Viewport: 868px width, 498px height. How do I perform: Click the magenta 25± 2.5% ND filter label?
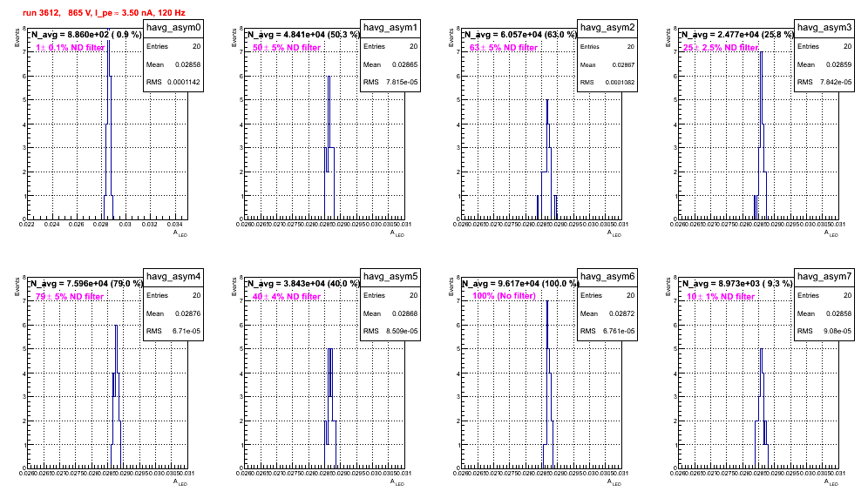(721, 48)
